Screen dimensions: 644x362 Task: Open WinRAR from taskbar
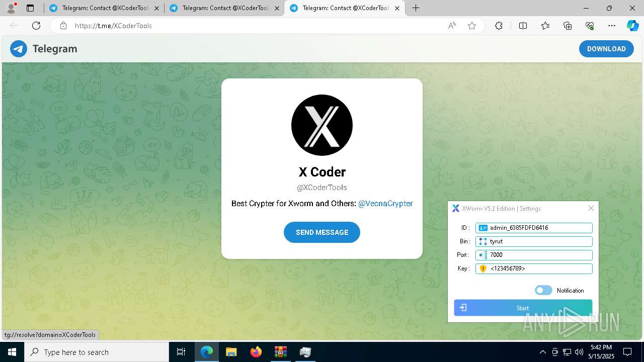pyautogui.click(x=280, y=352)
